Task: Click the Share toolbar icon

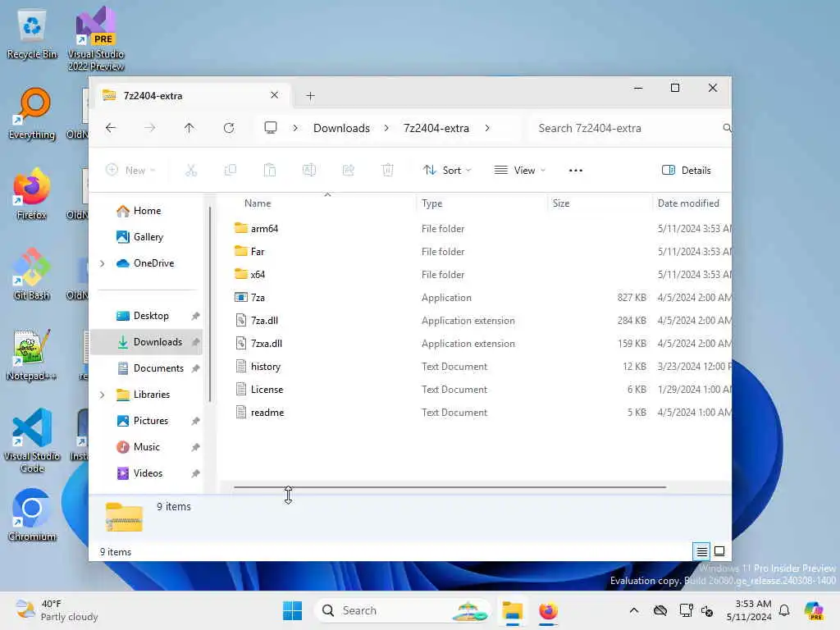Action: (348, 171)
